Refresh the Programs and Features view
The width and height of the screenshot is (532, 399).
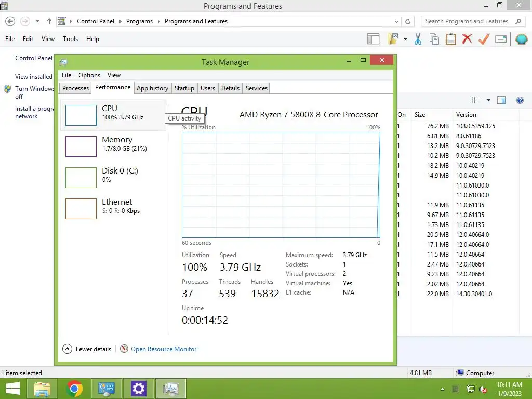[x=408, y=21]
